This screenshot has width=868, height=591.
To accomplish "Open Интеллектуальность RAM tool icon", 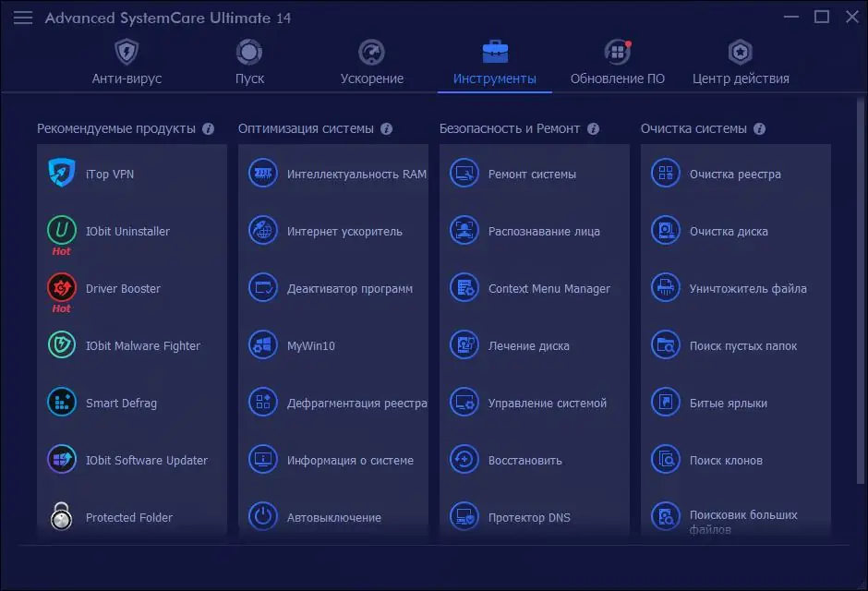I will (263, 174).
